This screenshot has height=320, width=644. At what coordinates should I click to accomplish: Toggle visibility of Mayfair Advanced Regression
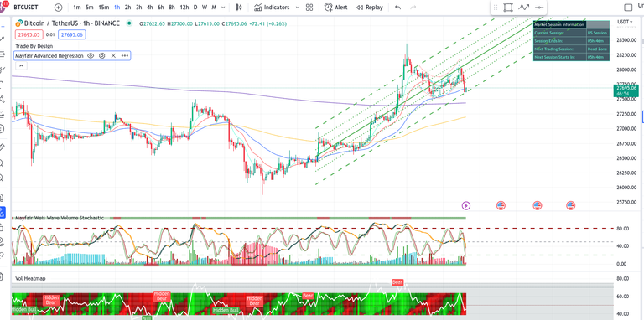tap(91, 56)
